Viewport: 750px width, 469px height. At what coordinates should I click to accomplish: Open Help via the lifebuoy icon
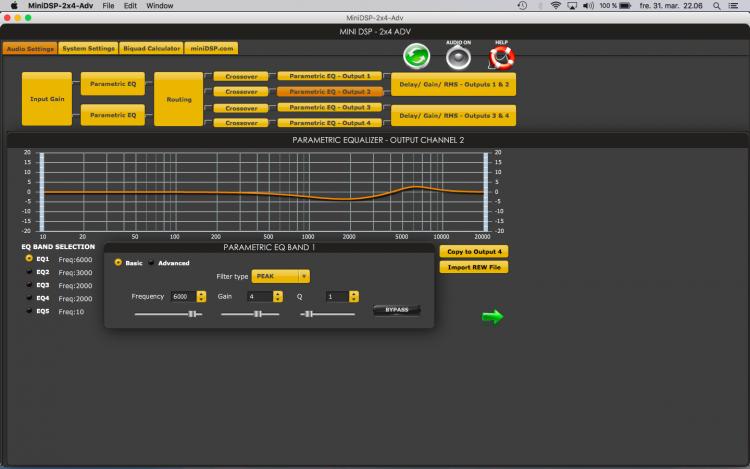(x=501, y=58)
